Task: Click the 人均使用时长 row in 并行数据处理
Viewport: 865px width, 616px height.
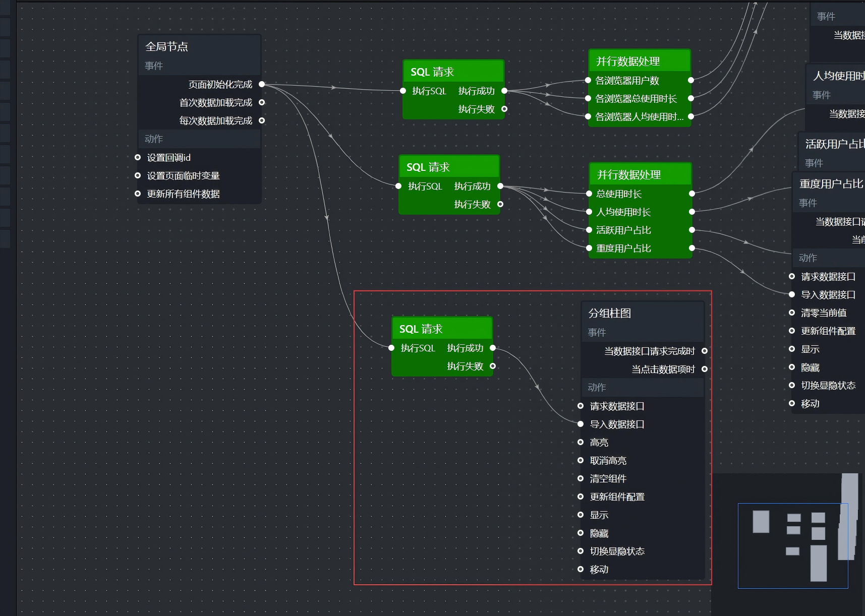Action: coord(641,212)
